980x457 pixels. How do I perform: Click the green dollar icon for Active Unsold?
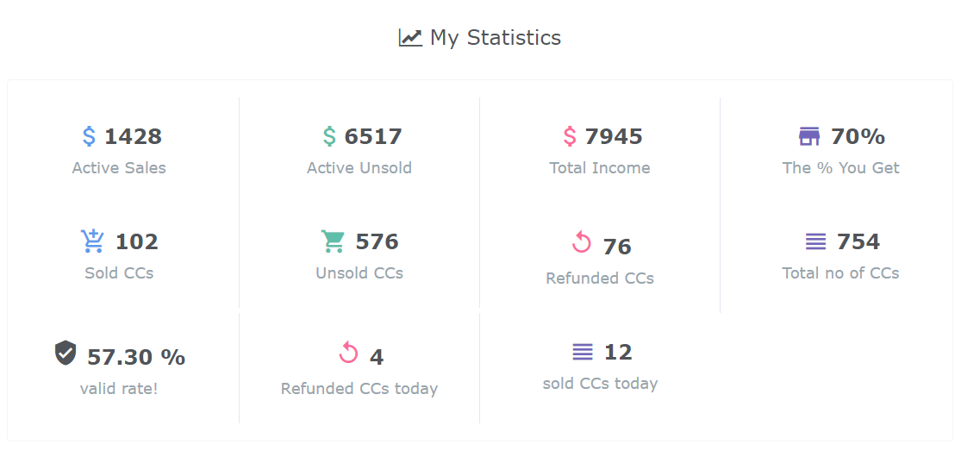[329, 136]
